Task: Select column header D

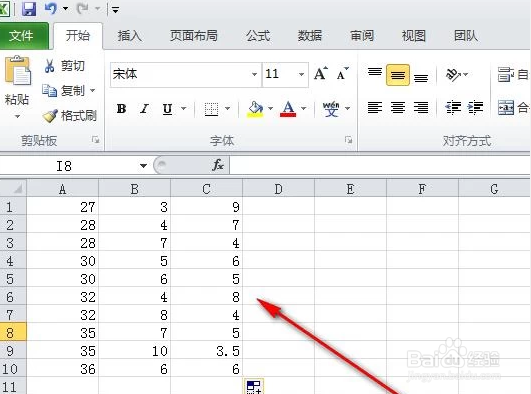Action: [x=278, y=189]
